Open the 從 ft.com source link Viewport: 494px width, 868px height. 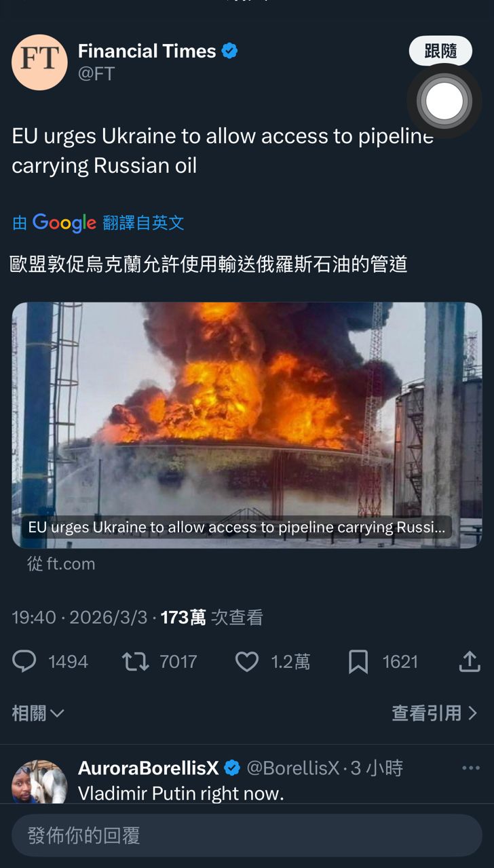(x=61, y=564)
